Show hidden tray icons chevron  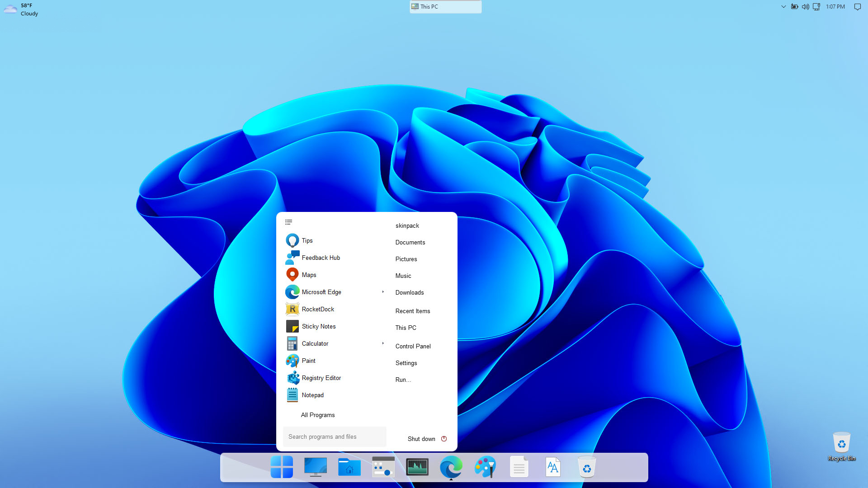(x=783, y=7)
